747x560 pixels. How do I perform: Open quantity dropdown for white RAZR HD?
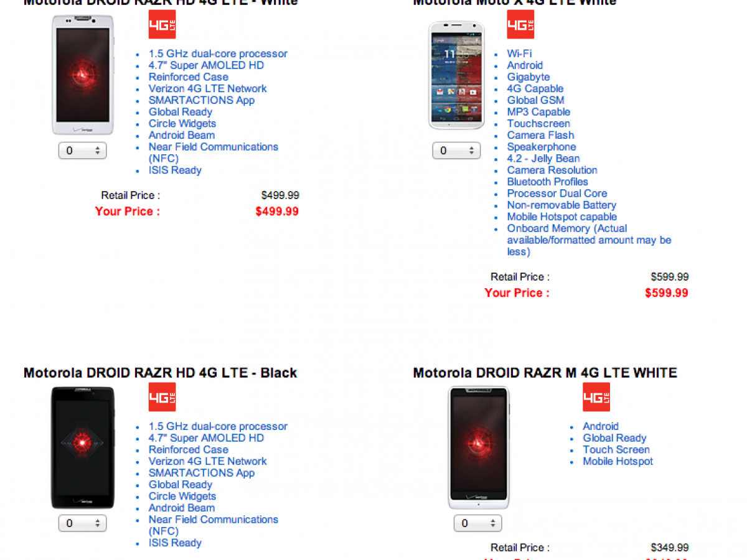[83, 151]
